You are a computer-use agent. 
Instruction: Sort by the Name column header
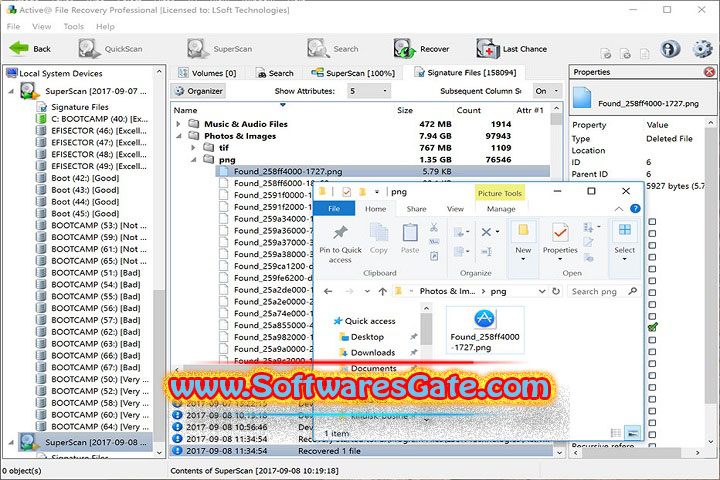coord(185,110)
